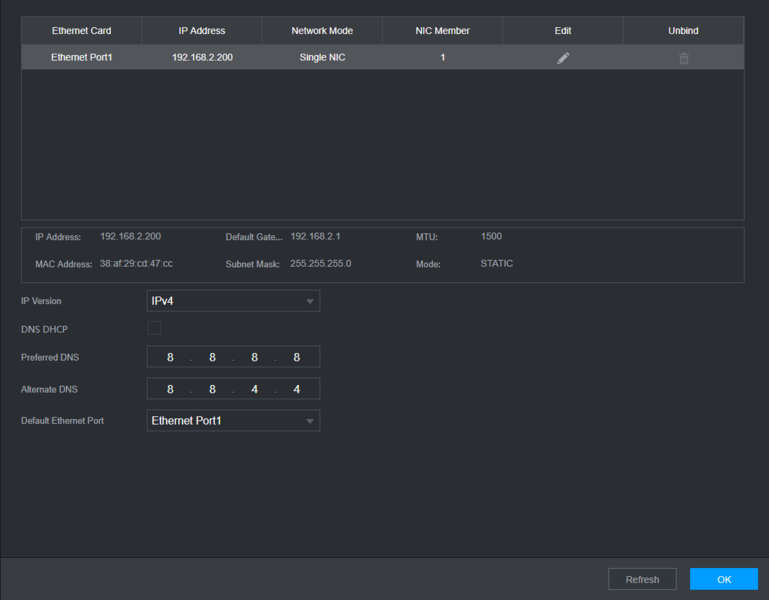Screen dimensions: 769x600
Task: Click the Single NIC cell
Action: click(322, 57)
